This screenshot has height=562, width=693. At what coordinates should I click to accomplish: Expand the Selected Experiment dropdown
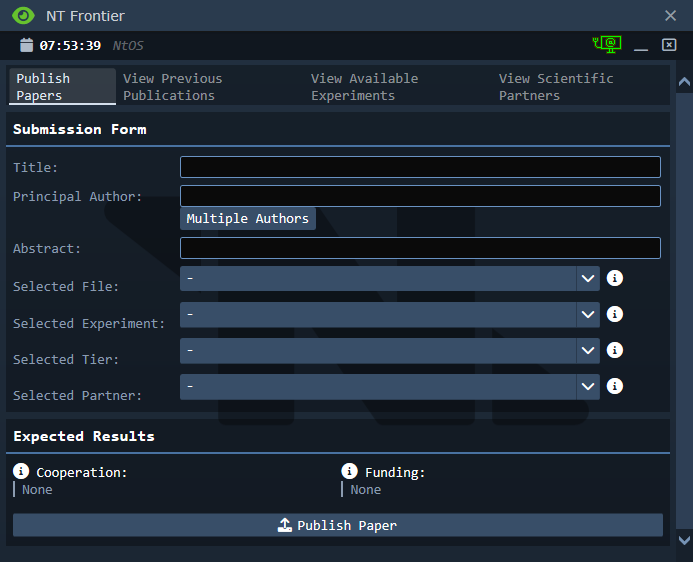point(389,314)
